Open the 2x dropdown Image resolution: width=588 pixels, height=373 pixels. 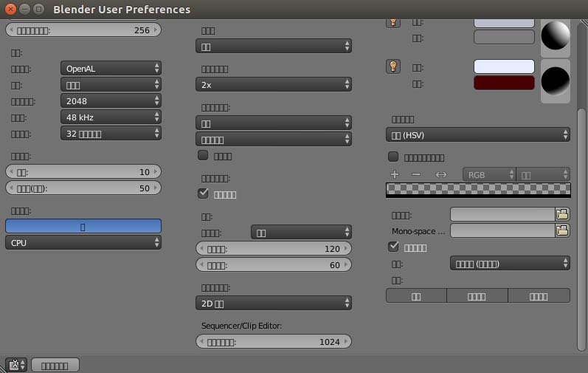pos(274,84)
